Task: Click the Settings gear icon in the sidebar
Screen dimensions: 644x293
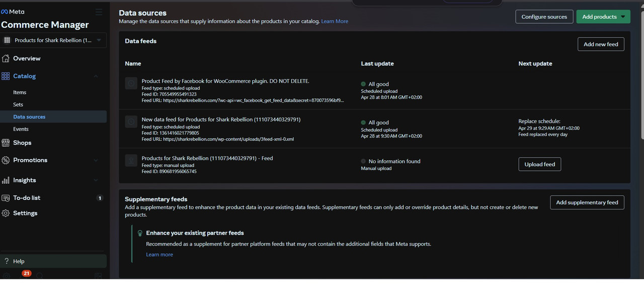Action: coord(6,213)
